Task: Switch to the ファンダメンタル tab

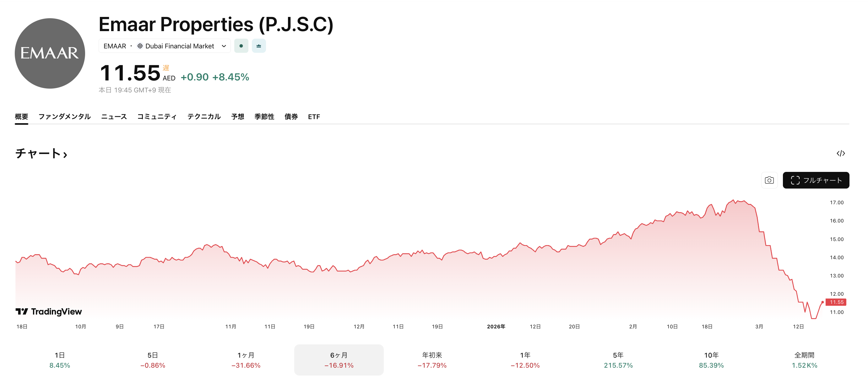Action: [x=64, y=116]
